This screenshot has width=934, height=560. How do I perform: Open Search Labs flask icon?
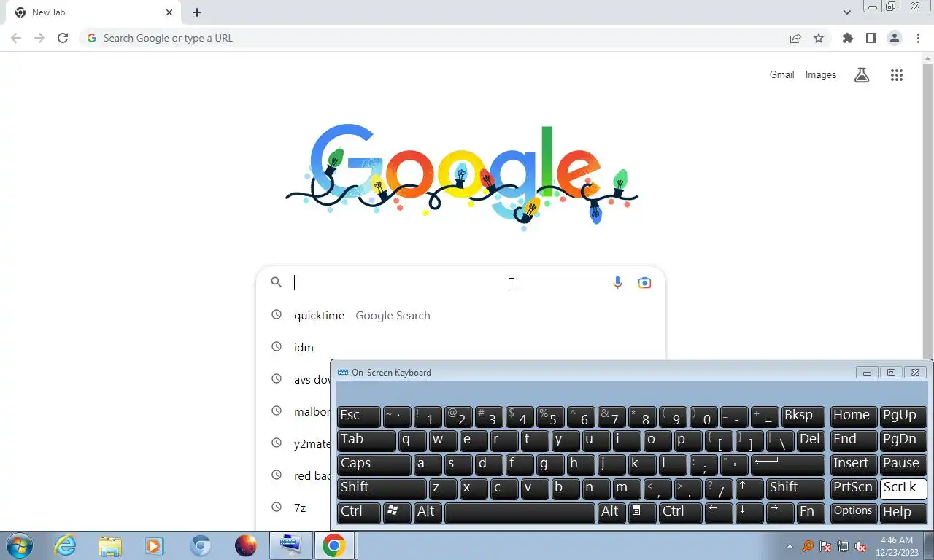[x=862, y=74]
